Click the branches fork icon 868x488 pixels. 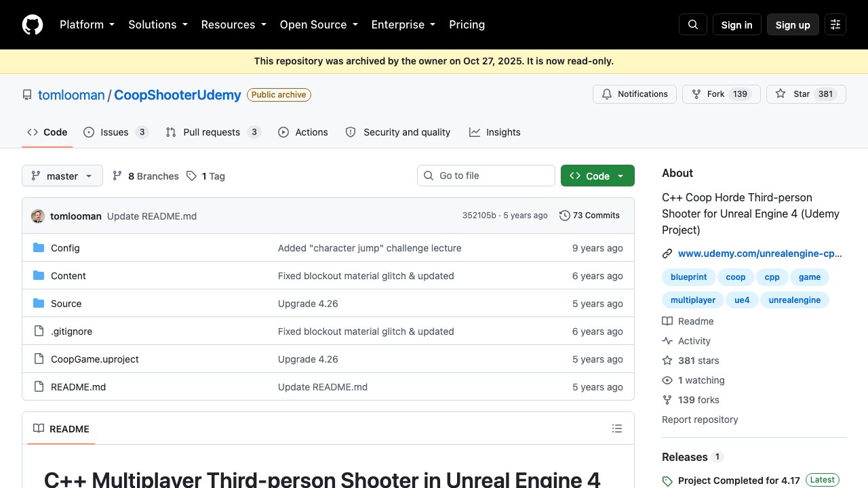coord(117,176)
